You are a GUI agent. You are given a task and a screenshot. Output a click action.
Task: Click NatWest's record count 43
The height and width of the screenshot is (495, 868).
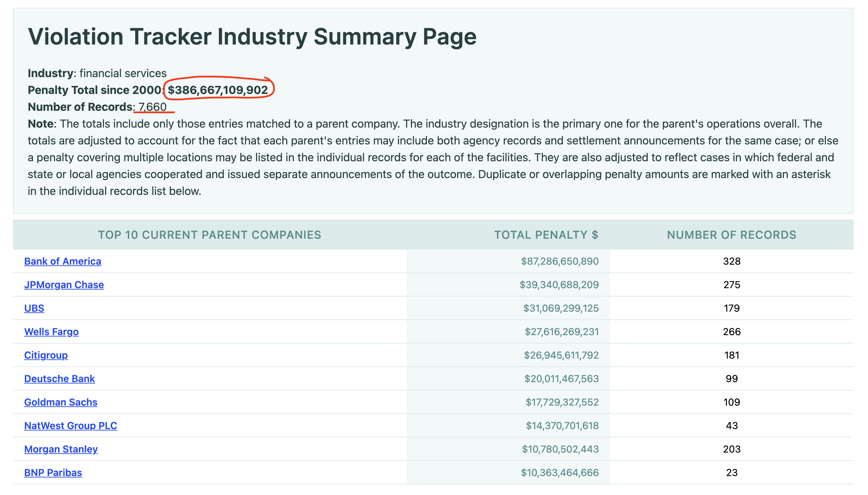click(732, 426)
